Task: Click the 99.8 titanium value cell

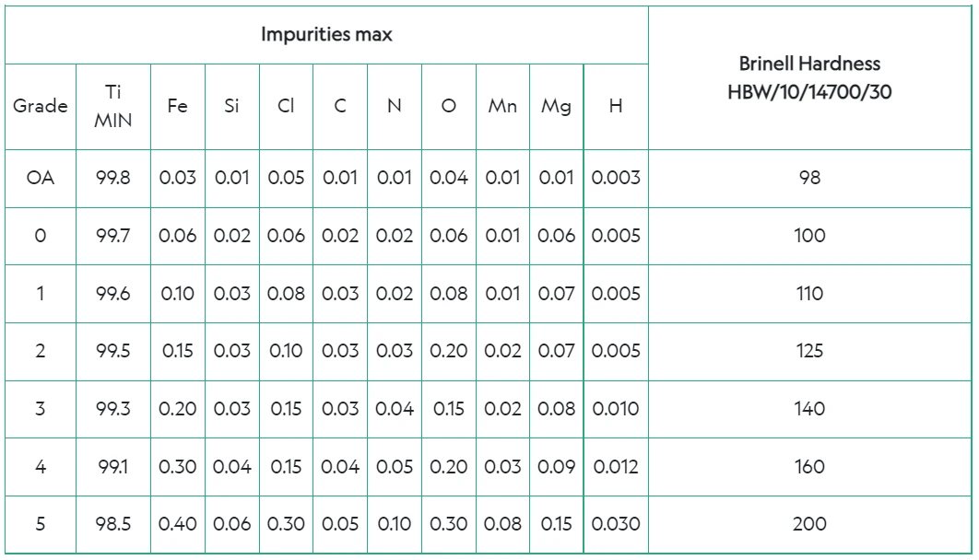Action: [x=113, y=179]
